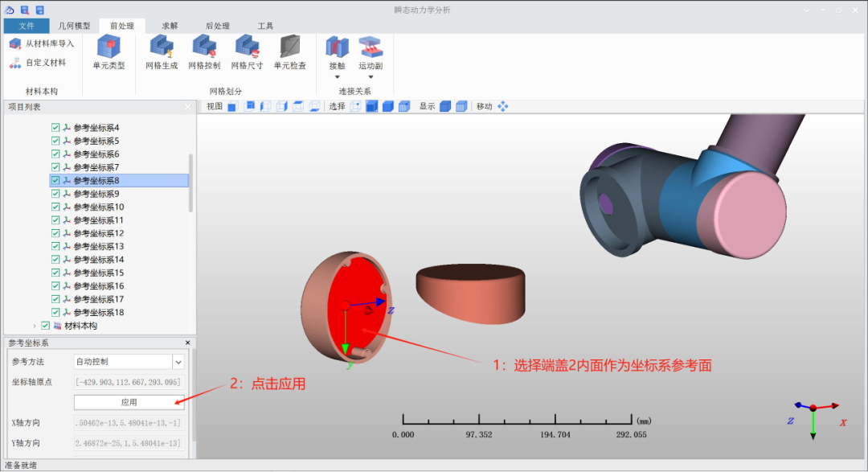Open the 单元类型 element type tool

coord(109,52)
